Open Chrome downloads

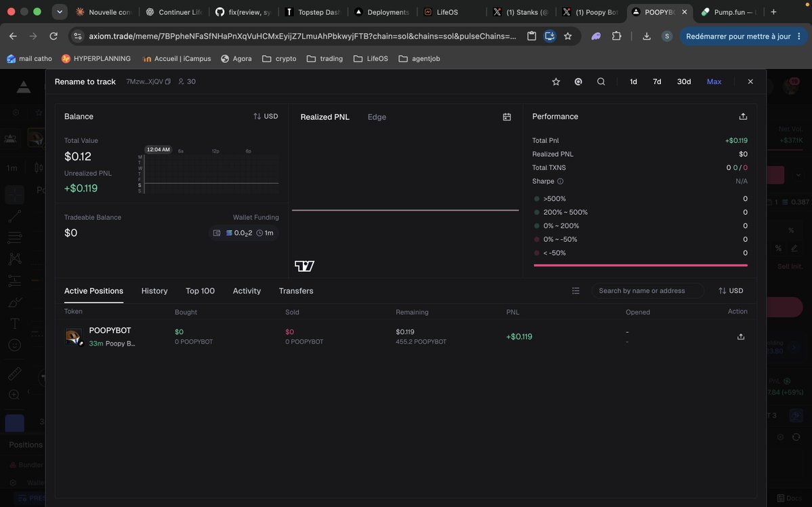point(646,37)
